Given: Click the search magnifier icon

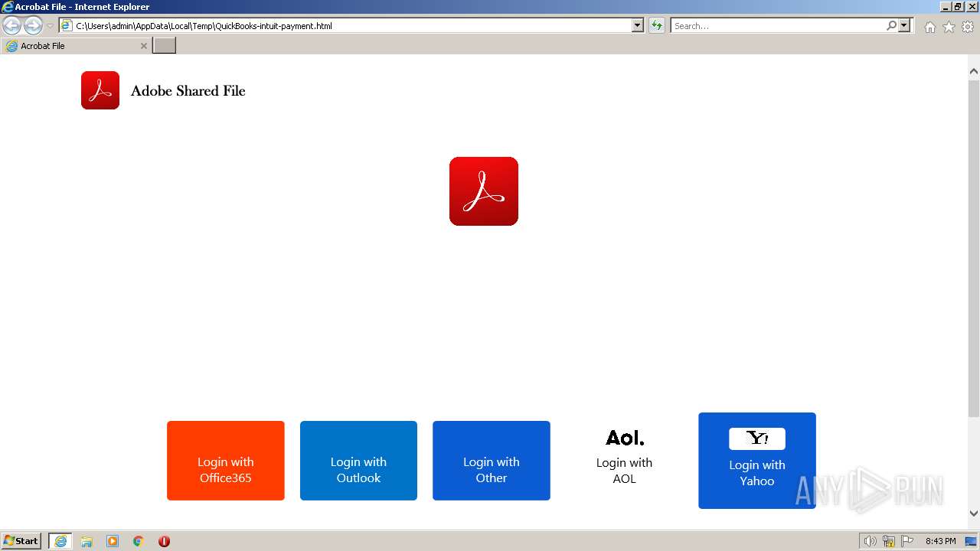Looking at the screenshot, I should point(891,25).
